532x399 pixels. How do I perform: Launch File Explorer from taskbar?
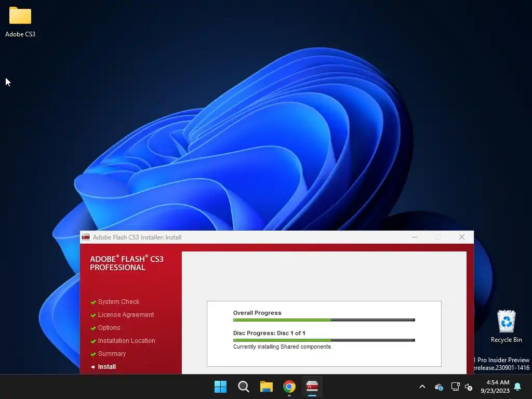pyautogui.click(x=267, y=387)
